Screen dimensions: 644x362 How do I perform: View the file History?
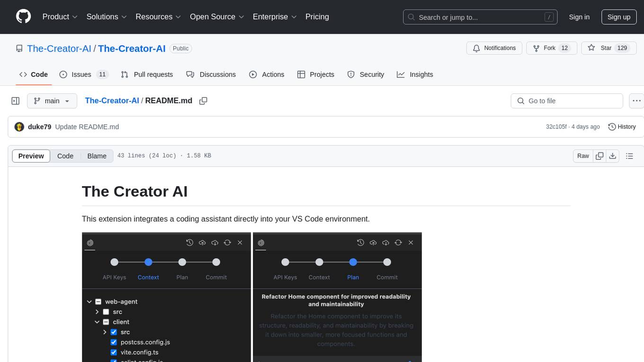pos(622,127)
